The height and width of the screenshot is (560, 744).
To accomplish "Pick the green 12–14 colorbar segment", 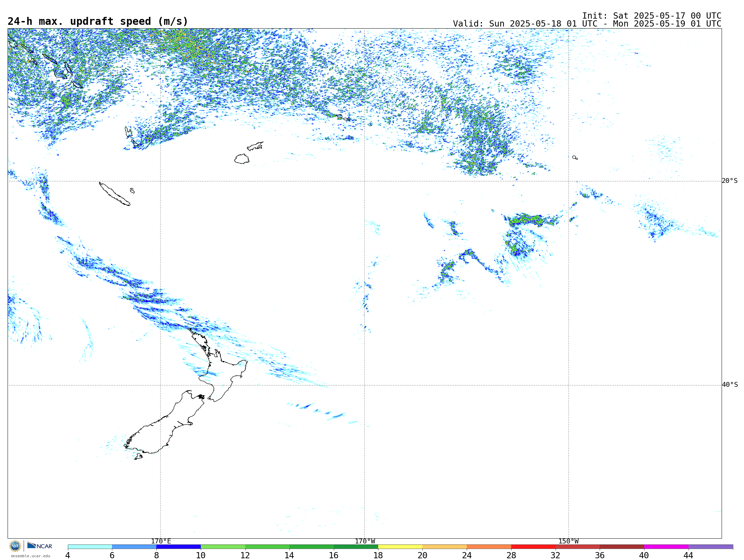I will (x=267, y=547).
